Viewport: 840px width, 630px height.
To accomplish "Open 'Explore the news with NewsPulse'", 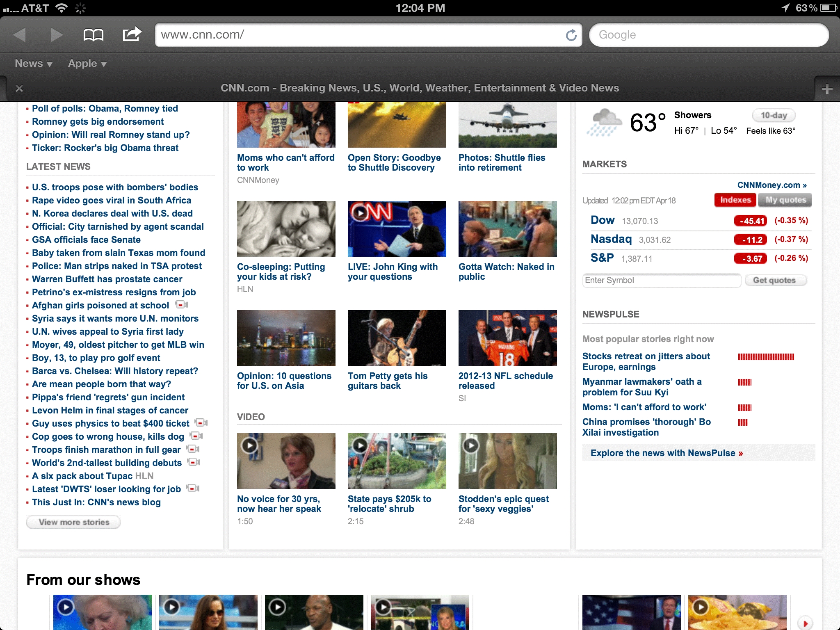I will [x=667, y=453].
